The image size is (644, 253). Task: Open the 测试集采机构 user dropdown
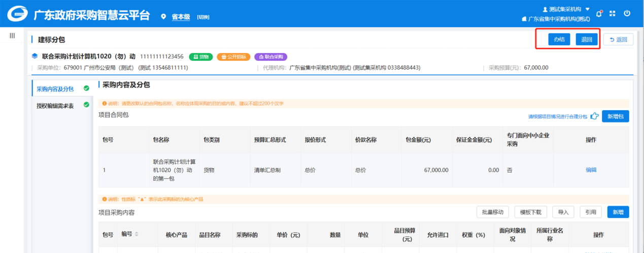coord(566,9)
